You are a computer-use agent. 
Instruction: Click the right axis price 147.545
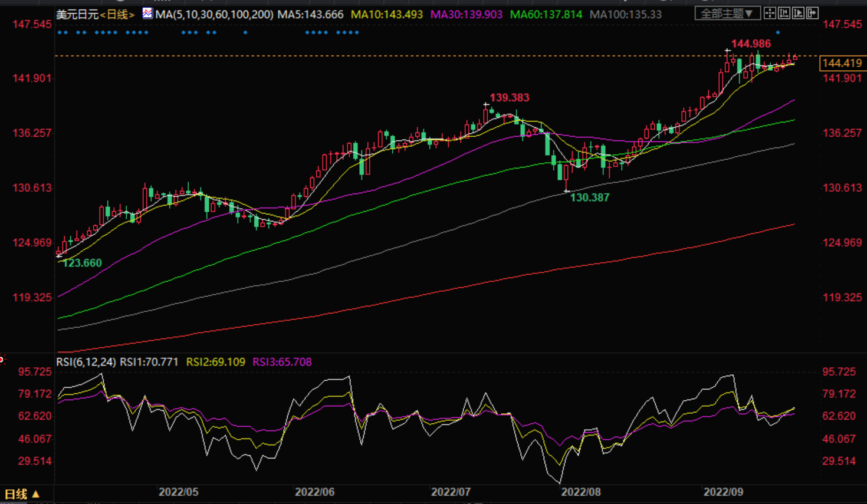[x=842, y=24]
